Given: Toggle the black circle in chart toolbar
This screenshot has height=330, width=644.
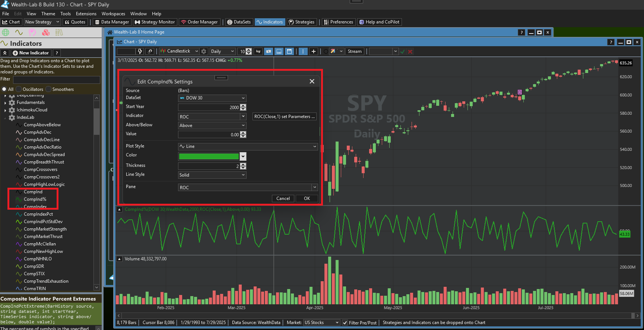Looking at the screenshot, I should pos(326,51).
